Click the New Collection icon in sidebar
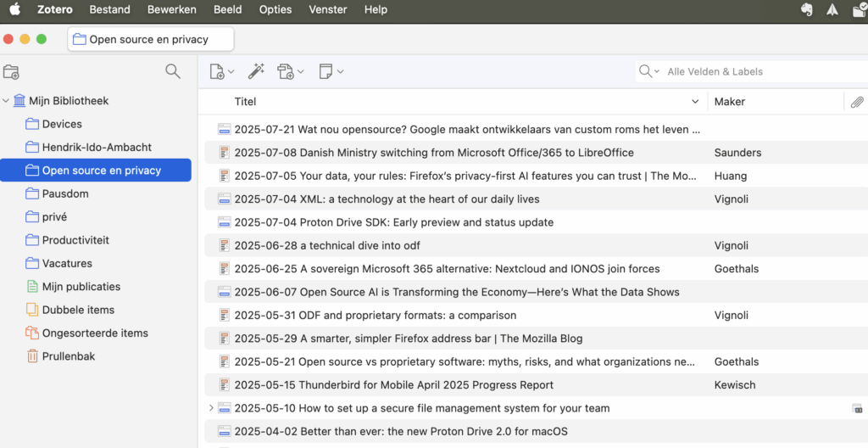868x448 pixels. click(11, 71)
